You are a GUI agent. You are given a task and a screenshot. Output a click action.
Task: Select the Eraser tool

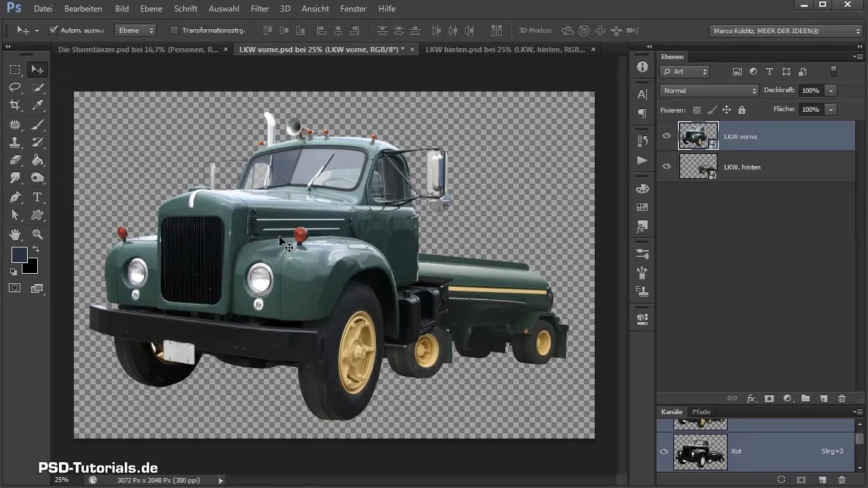pos(15,161)
